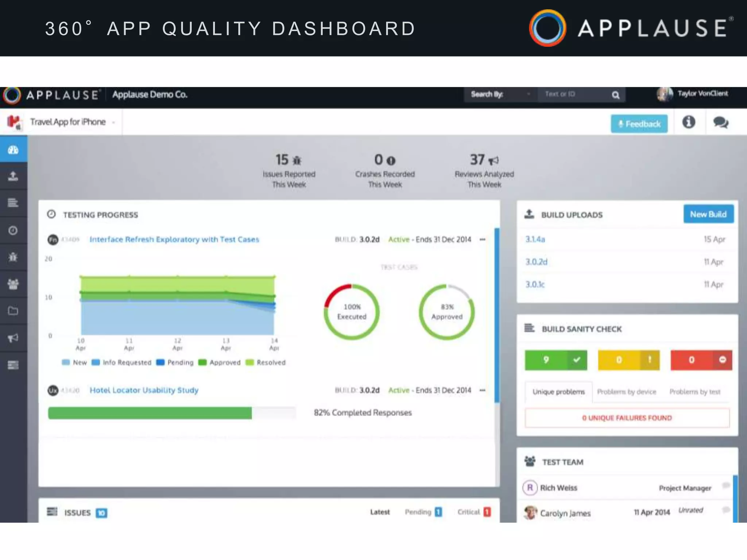Open the folder icon in sidebar
The width and height of the screenshot is (747, 560).
[13, 311]
